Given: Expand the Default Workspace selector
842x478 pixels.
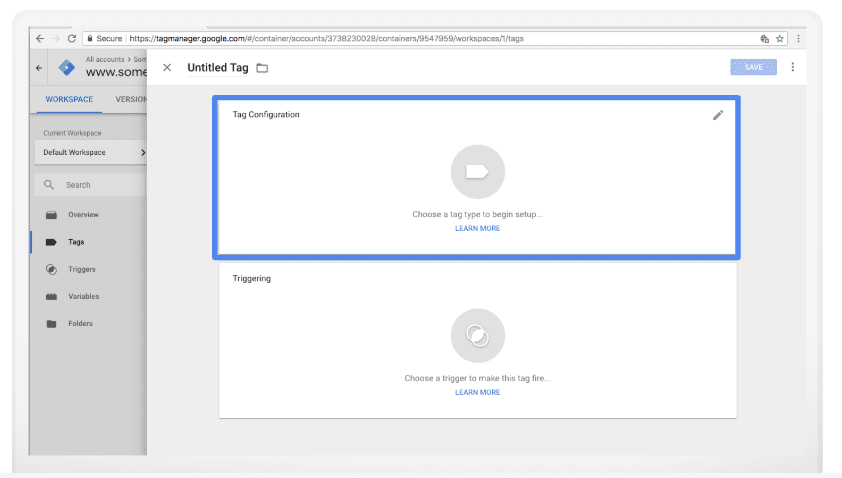Looking at the screenshot, I should coord(90,152).
